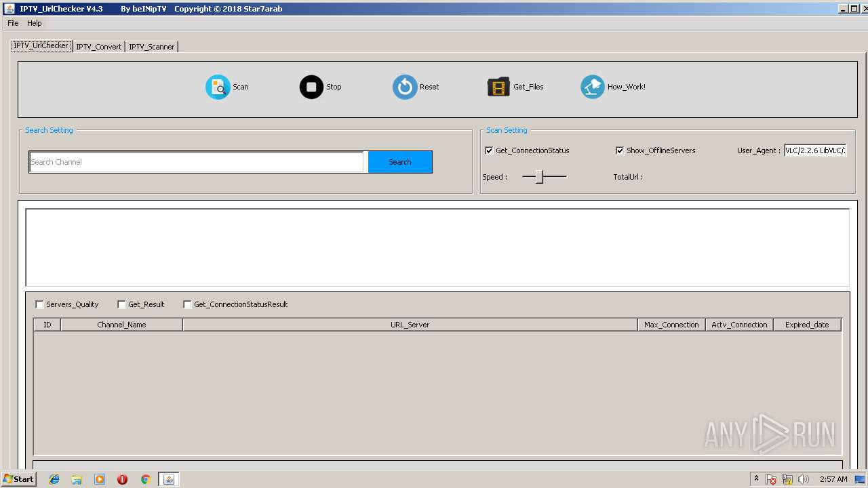868x488 pixels.
Task: Open the media player taskbar icon
Action: 100,479
